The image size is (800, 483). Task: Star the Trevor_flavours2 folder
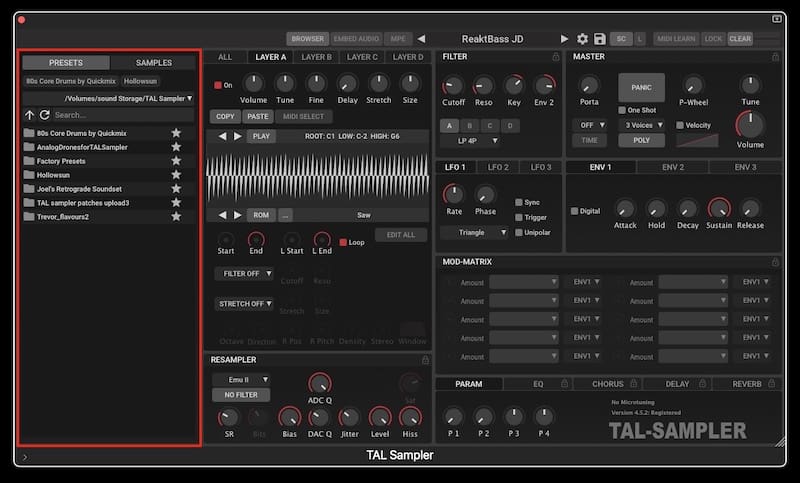click(x=176, y=217)
